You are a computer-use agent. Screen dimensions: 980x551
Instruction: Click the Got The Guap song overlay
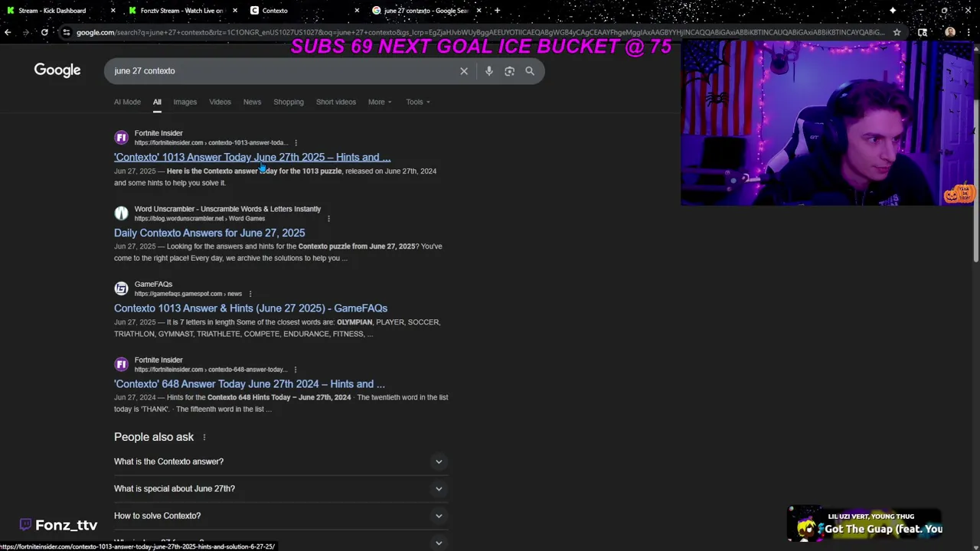[865, 523]
